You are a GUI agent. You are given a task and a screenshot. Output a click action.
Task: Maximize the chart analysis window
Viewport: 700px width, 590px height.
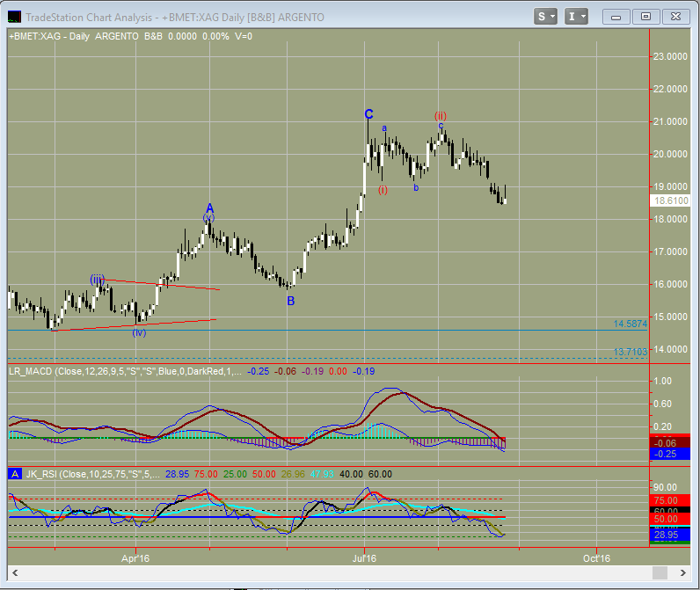(x=645, y=17)
